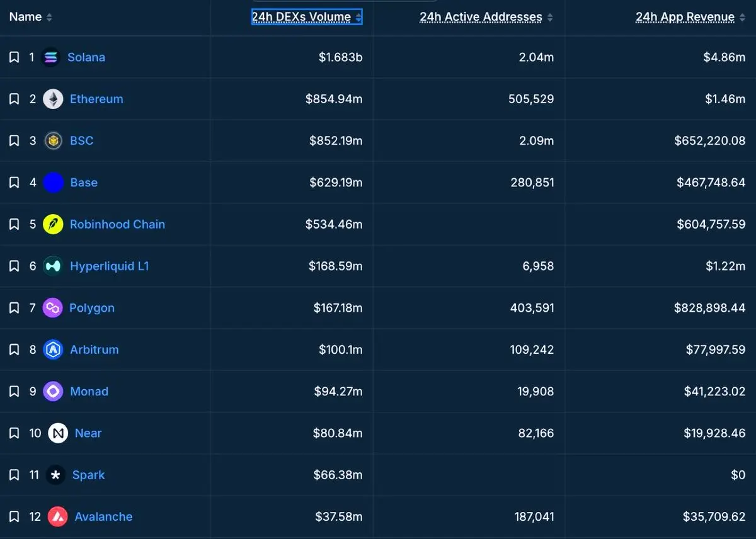Bookmark the Base row
756x539 pixels.
click(14, 183)
